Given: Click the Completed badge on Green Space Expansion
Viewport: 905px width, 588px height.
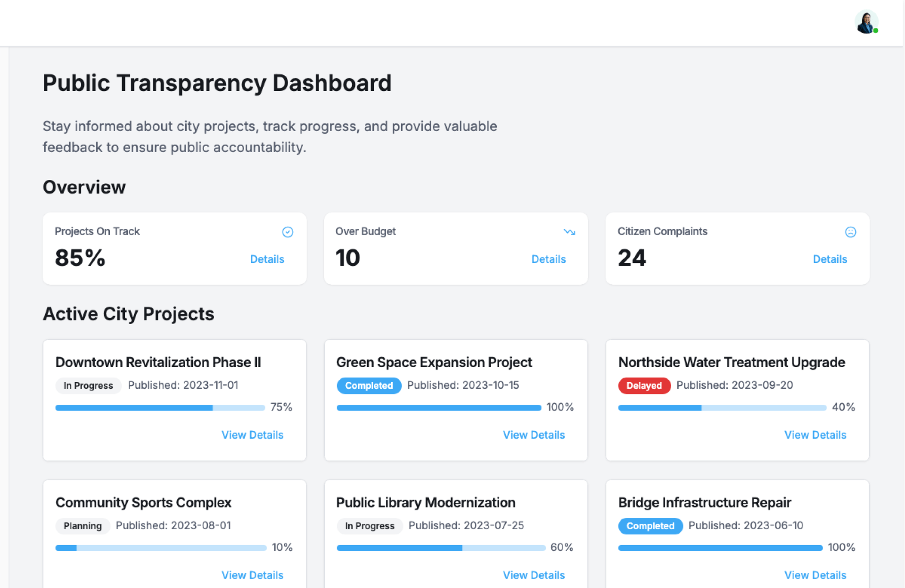Looking at the screenshot, I should click(x=369, y=386).
